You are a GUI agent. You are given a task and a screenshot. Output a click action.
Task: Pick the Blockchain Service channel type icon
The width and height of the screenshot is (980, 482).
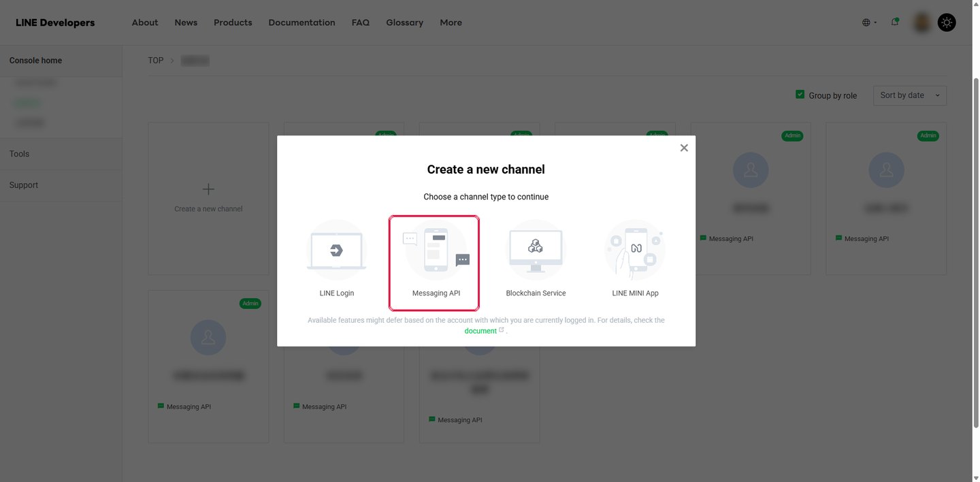tap(536, 250)
